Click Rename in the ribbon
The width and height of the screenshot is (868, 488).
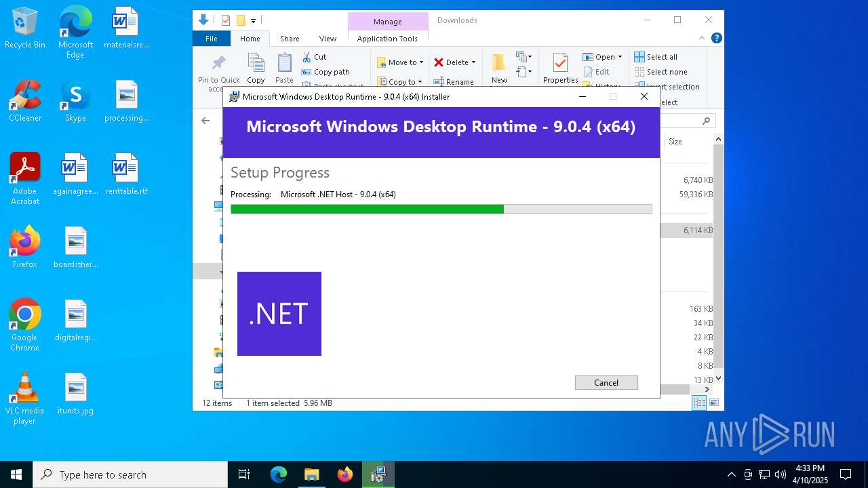(454, 82)
